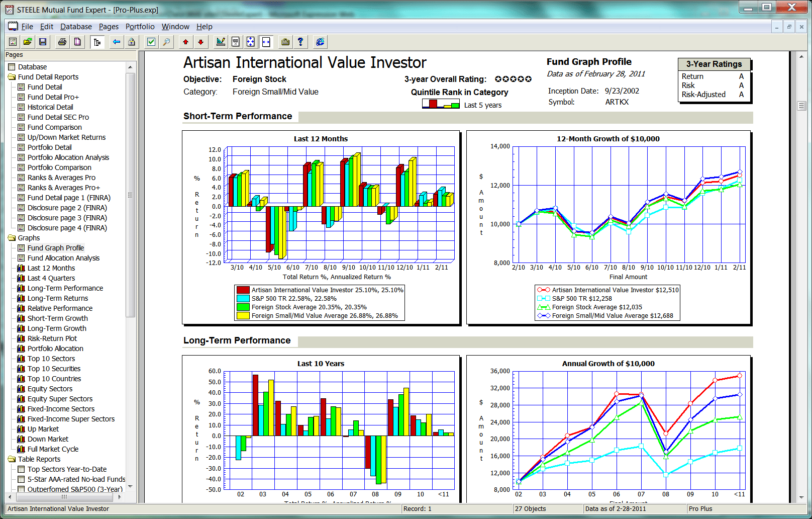Open the Last 4 Quarters graph
This screenshot has height=519, width=812.
tap(51, 278)
